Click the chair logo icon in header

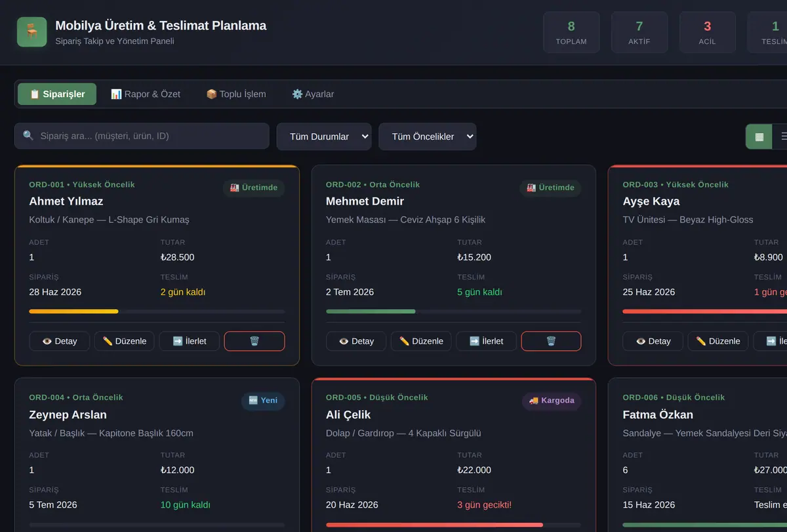pos(31,32)
